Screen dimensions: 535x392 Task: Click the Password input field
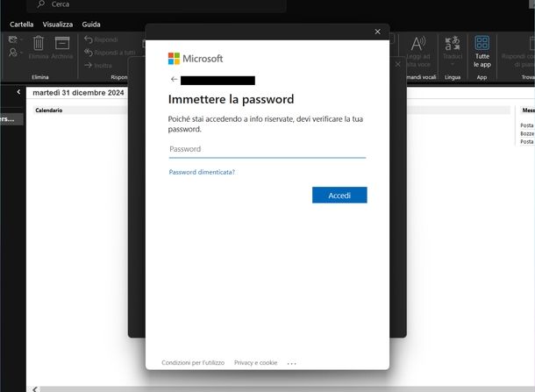(267, 149)
